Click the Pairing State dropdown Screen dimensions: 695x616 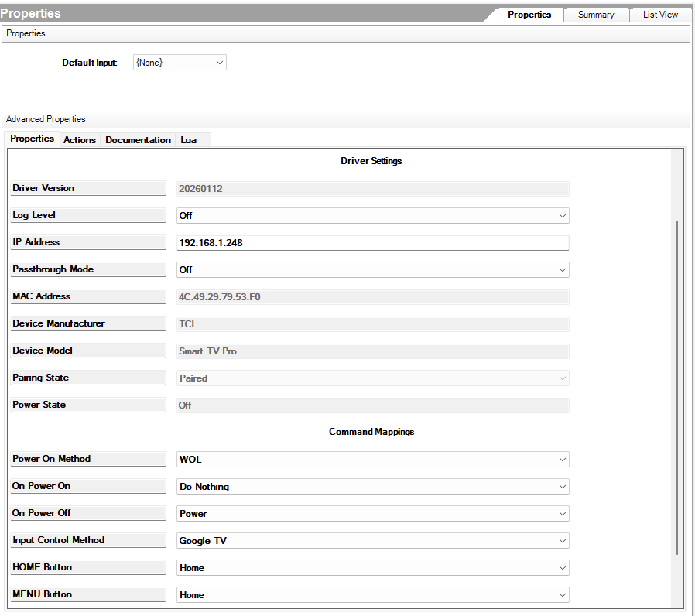point(372,378)
